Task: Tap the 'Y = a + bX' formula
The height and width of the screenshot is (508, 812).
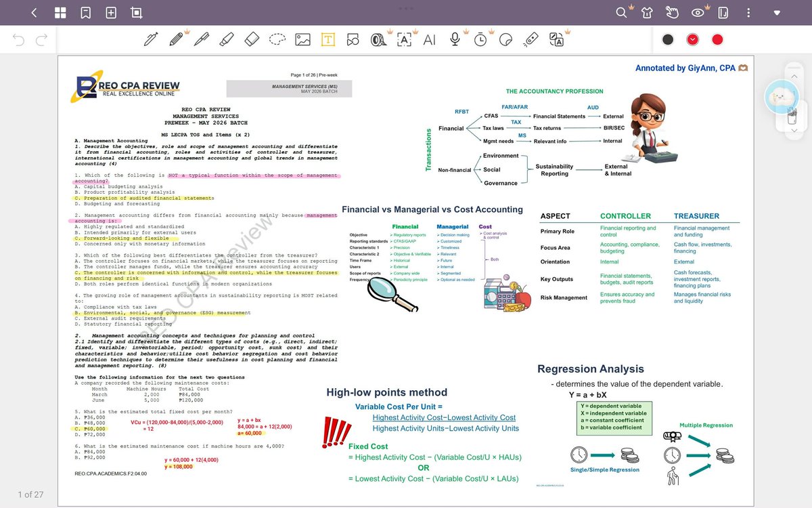Action: coord(587,395)
